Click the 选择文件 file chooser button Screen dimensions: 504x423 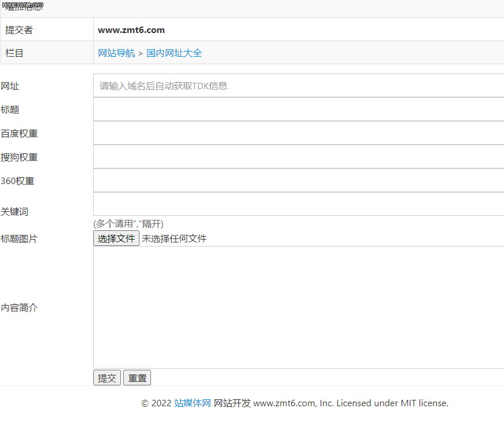116,238
